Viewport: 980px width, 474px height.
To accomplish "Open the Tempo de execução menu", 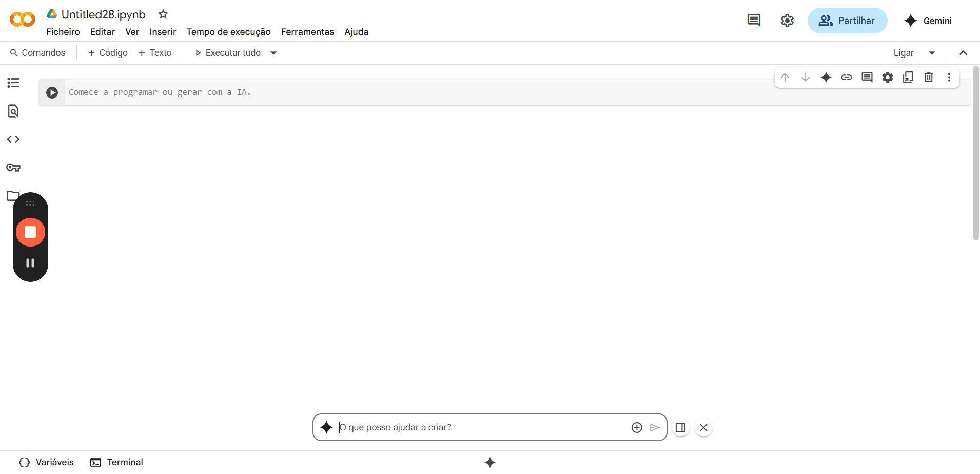I will pos(228,32).
